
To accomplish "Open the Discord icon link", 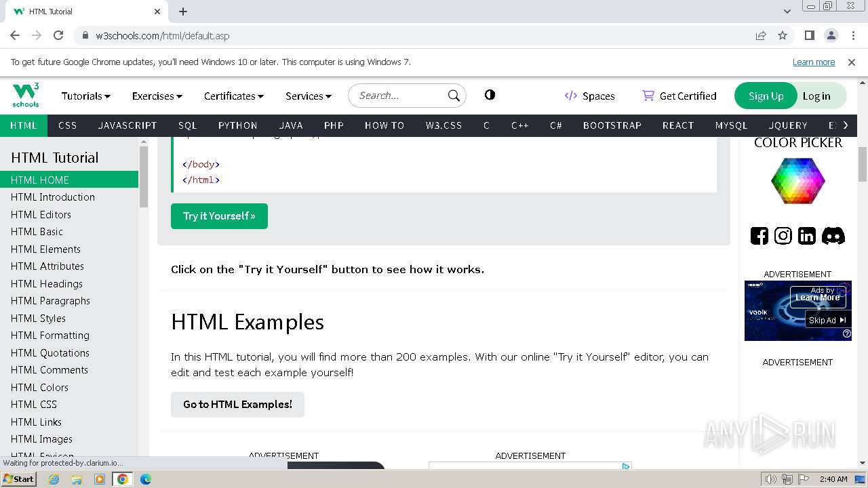I will tap(833, 236).
